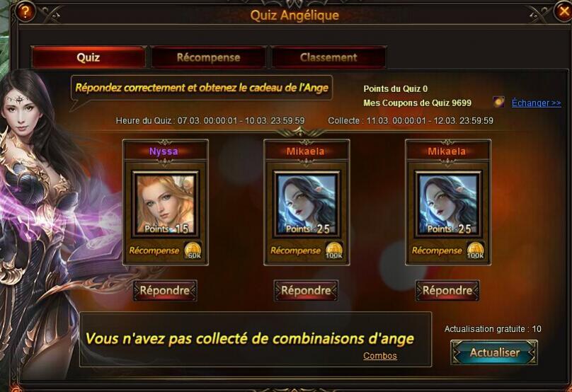Click Répondre under the right Mikaela card
Image resolution: width=572 pixels, height=392 pixels.
click(447, 291)
